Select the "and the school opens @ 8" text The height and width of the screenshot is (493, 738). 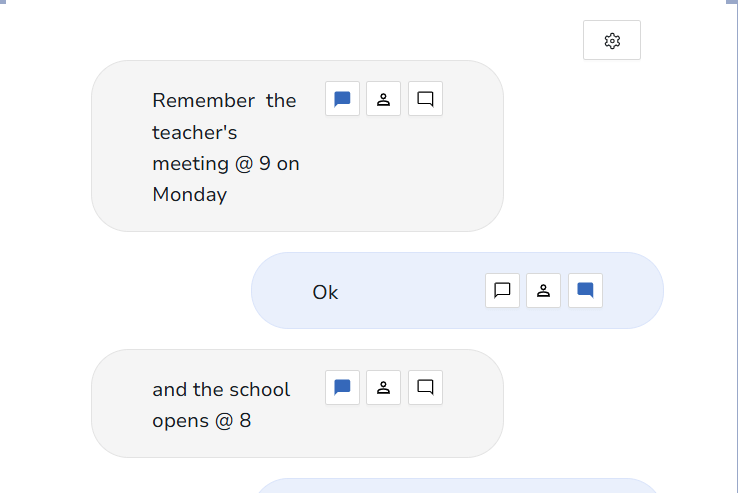(221, 404)
